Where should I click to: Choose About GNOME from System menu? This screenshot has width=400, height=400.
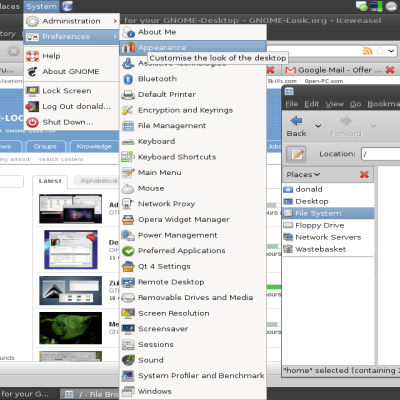pos(72,72)
